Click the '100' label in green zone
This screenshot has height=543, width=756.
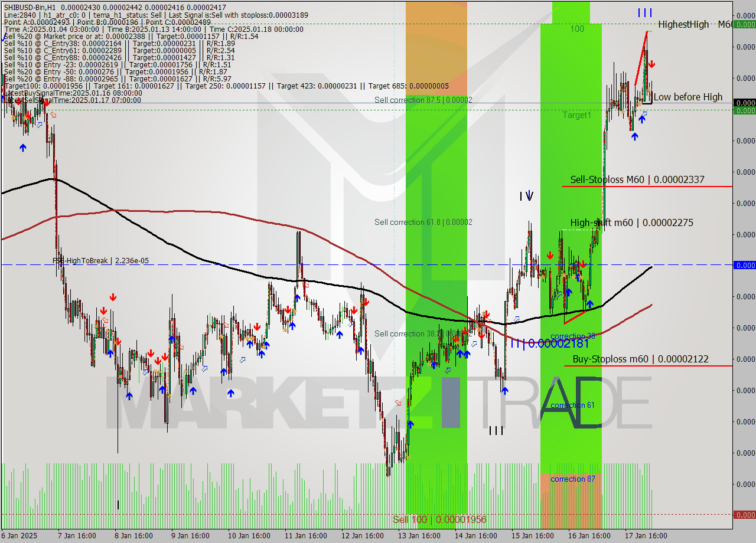tap(577, 28)
